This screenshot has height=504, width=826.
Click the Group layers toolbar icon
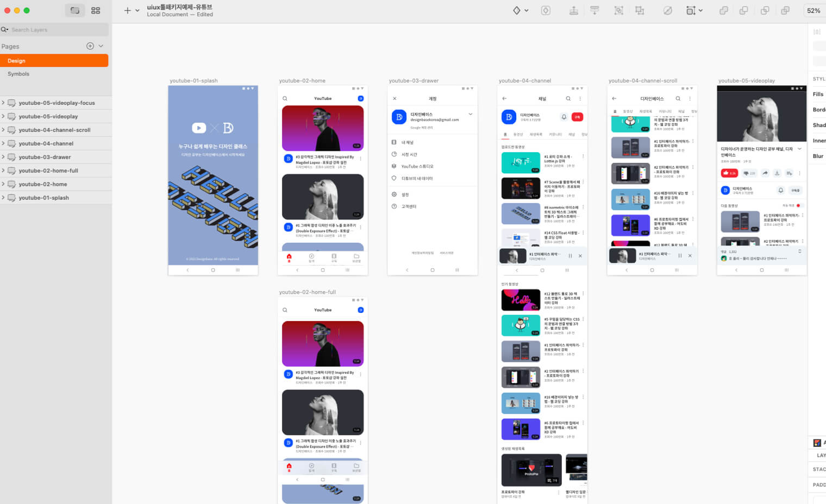pos(618,10)
